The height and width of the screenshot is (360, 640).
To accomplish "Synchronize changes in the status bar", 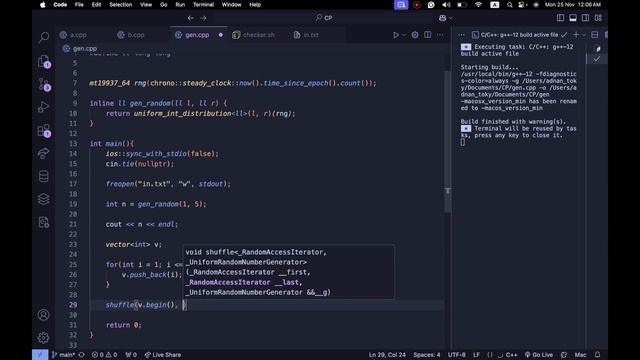I will (82, 355).
